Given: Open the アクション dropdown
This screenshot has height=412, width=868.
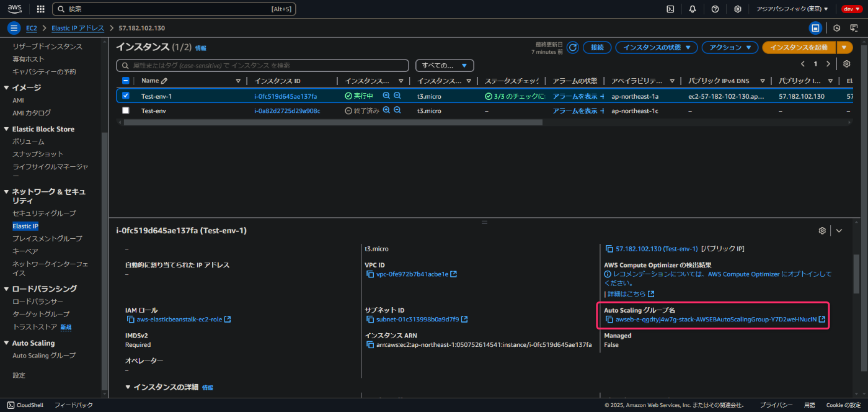Looking at the screenshot, I should pos(730,48).
